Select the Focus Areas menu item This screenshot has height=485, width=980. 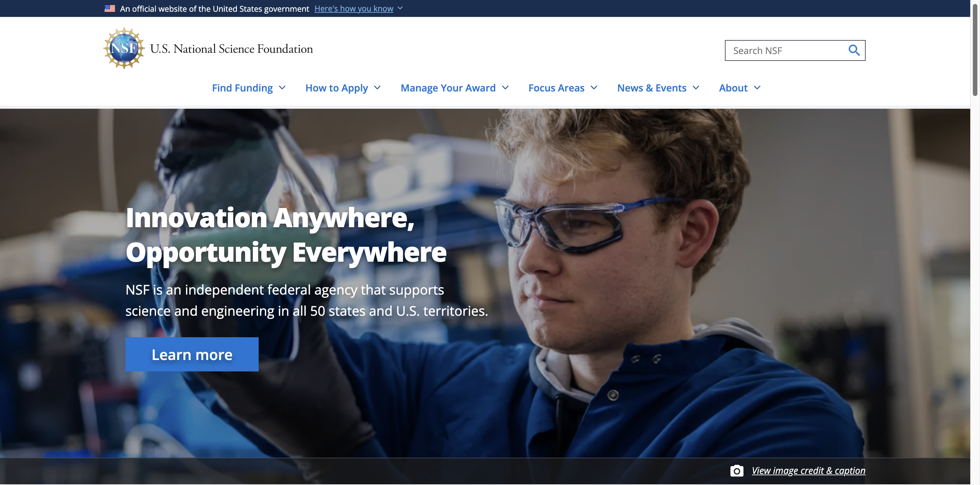(556, 88)
